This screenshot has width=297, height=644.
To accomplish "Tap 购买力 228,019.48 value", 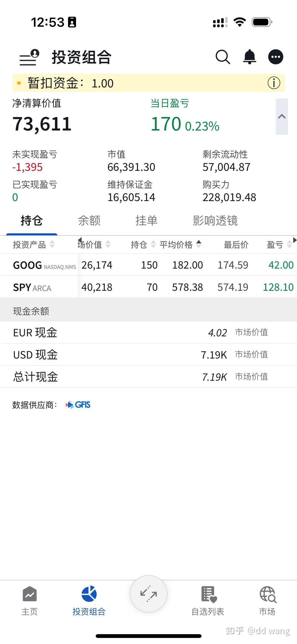I will pyautogui.click(x=229, y=197).
